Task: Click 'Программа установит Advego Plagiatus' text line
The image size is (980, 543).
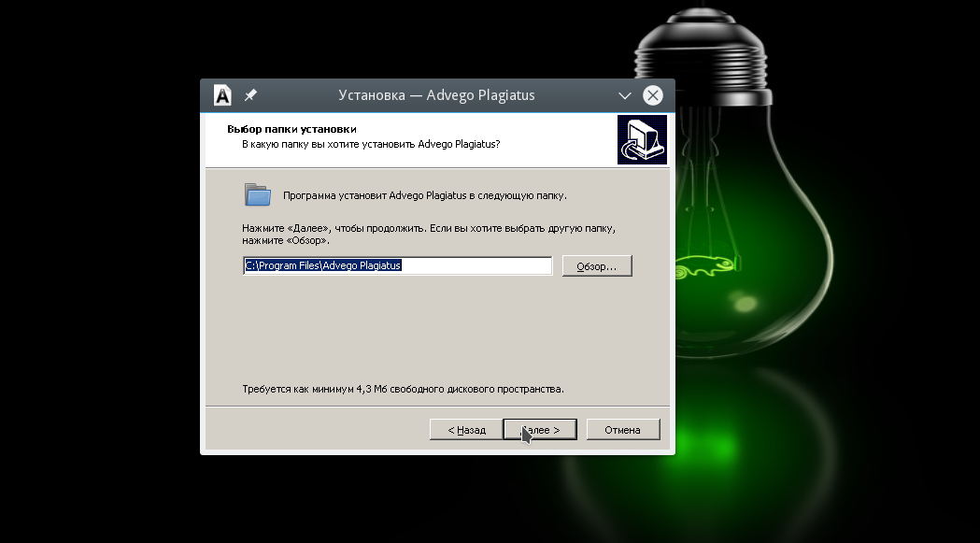Action: coord(425,195)
